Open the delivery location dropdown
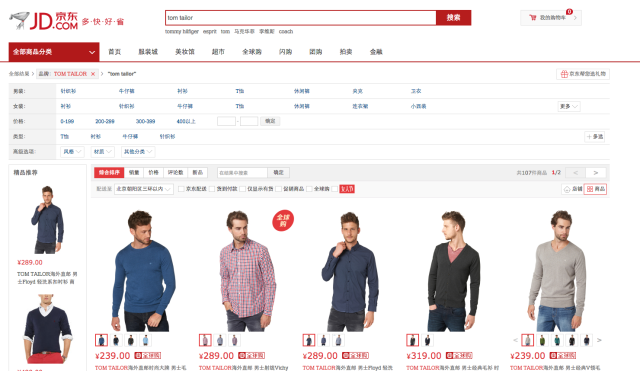640x371 pixels. coord(144,189)
